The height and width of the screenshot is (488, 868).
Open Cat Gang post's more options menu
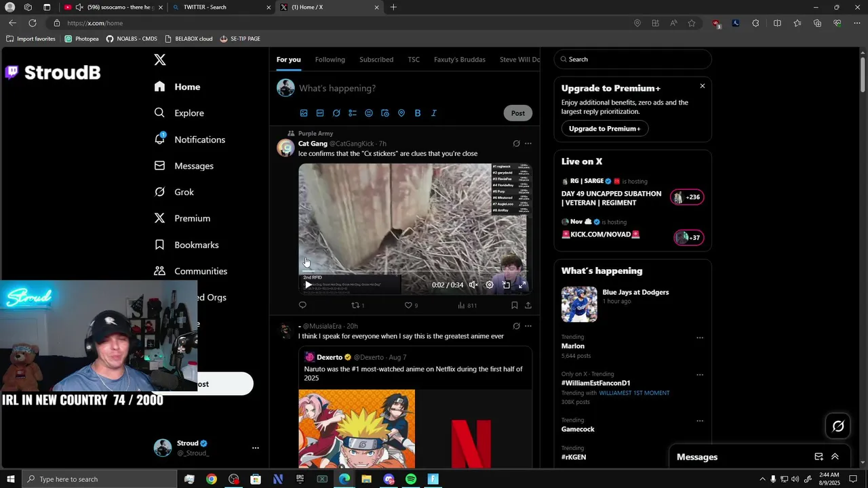tap(528, 144)
